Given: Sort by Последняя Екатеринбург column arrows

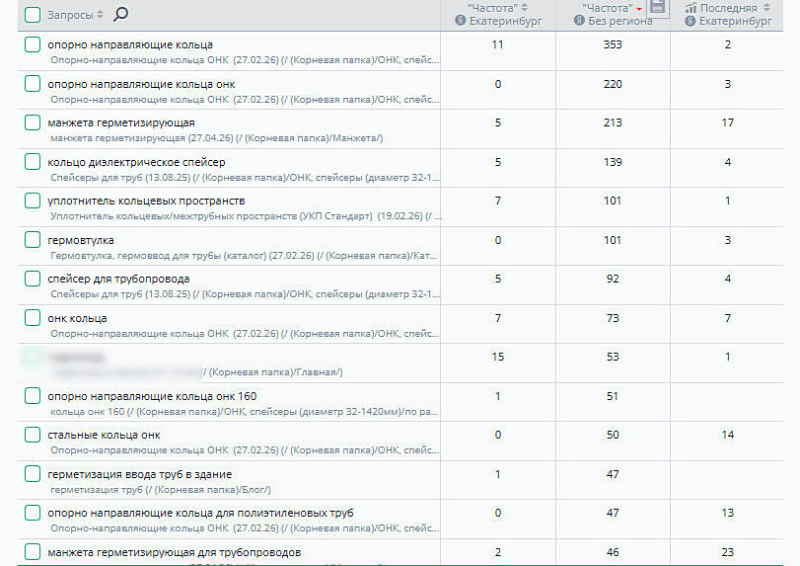Looking at the screenshot, I should 766,8.
